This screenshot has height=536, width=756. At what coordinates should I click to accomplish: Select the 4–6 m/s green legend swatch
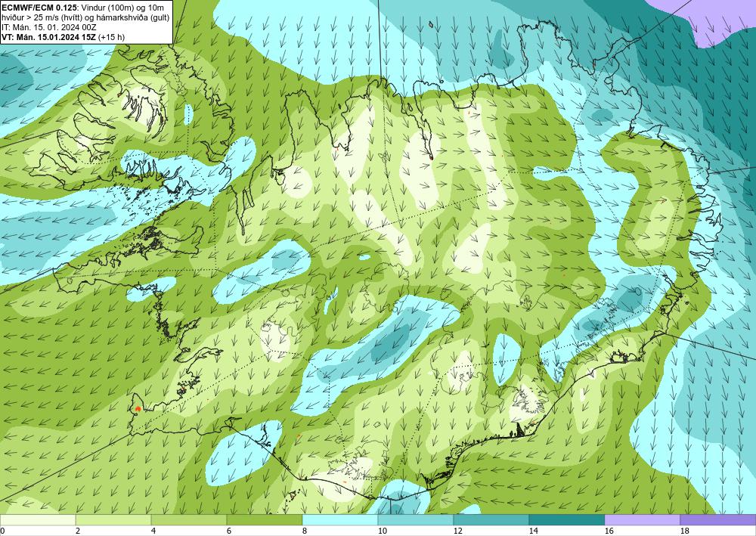click(x=189, y=519)
